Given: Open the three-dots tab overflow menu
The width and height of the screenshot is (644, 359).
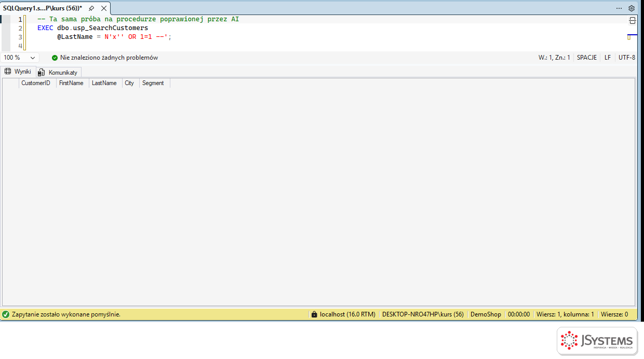Looking at the screenshot, I should (x=619, y=8).
